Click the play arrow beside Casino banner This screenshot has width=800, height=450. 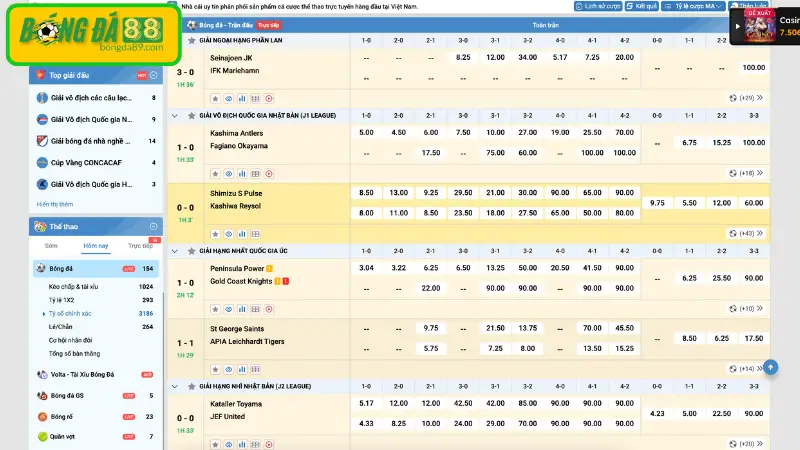point(737,26)
